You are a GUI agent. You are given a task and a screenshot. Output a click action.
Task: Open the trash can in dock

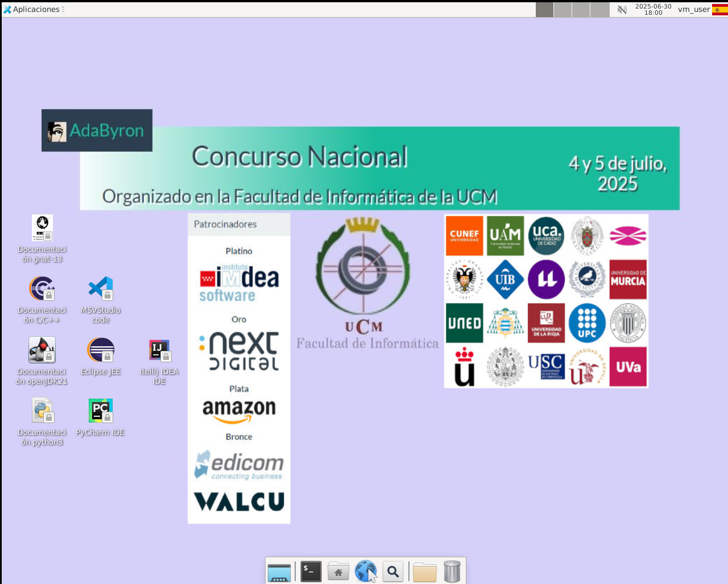[x=452, y=571]
